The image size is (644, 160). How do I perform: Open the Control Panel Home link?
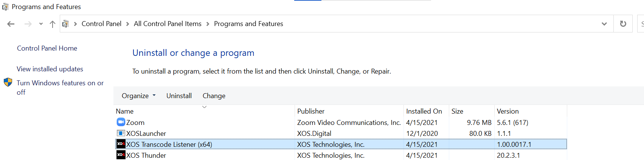tap(47, 48)
